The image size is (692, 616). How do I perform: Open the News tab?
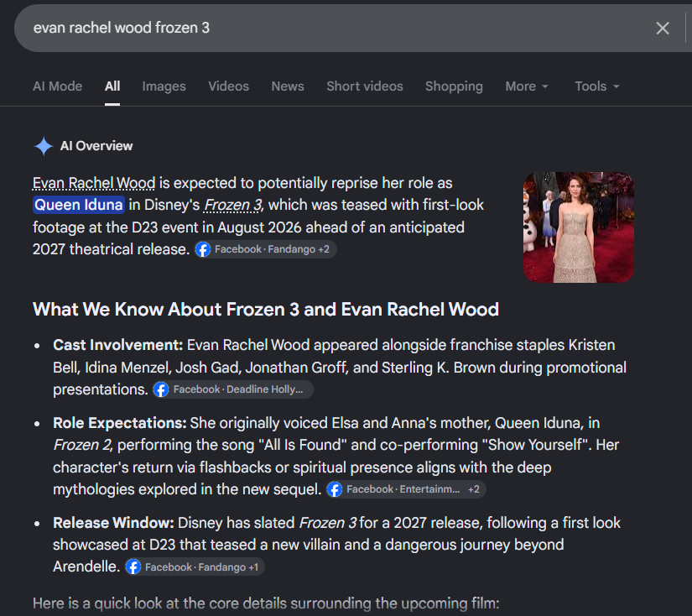point(288,86)
